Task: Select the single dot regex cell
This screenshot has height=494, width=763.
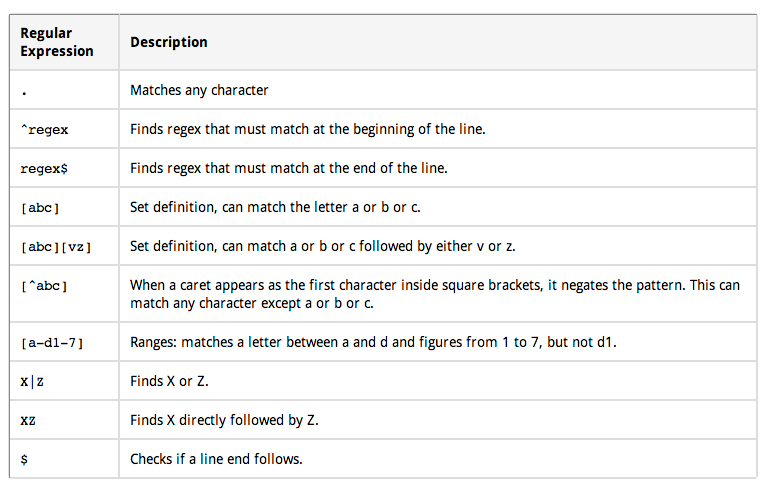Action: (x=23, y=90)
